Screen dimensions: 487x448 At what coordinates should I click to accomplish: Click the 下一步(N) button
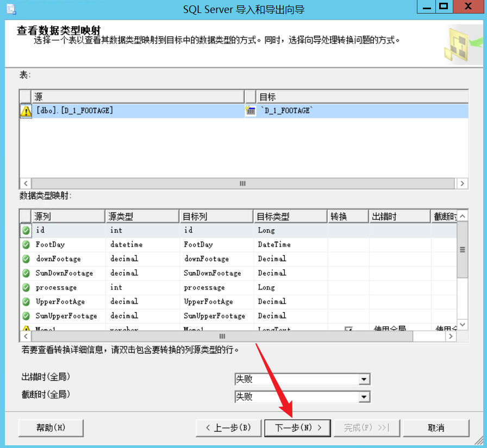(x=297, y=427)
